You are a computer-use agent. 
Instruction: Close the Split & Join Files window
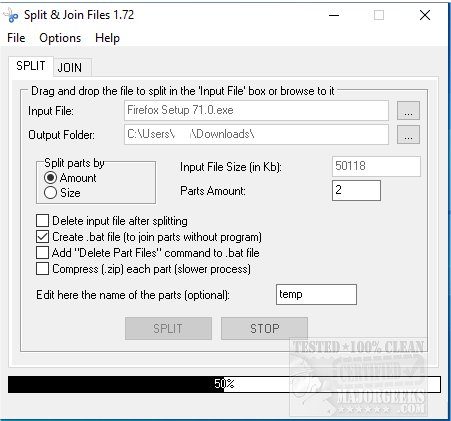[x=425, y=15]
